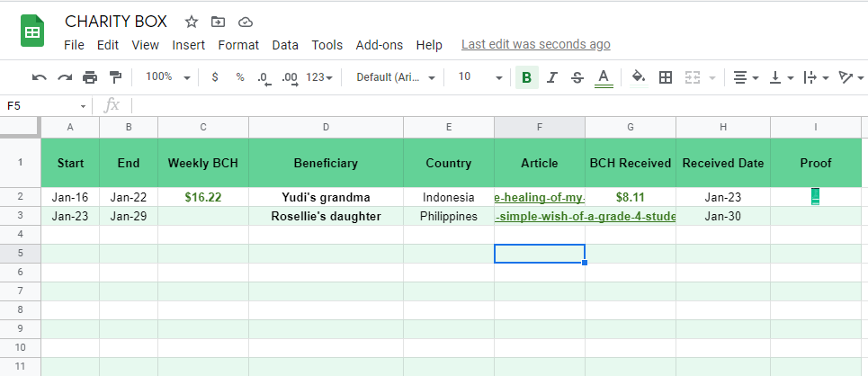Format as currency with dollar icon
Viewport: 868px width, 376px height.
215,77
